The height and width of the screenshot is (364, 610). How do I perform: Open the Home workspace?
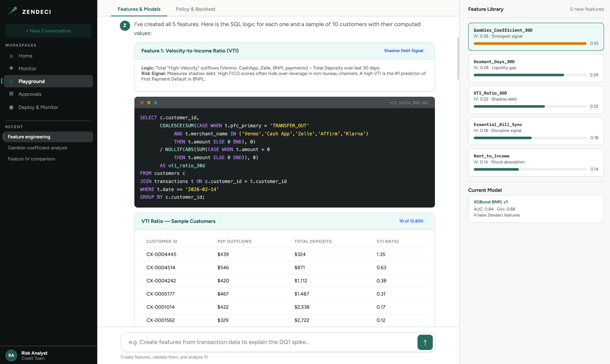point(48,56)
